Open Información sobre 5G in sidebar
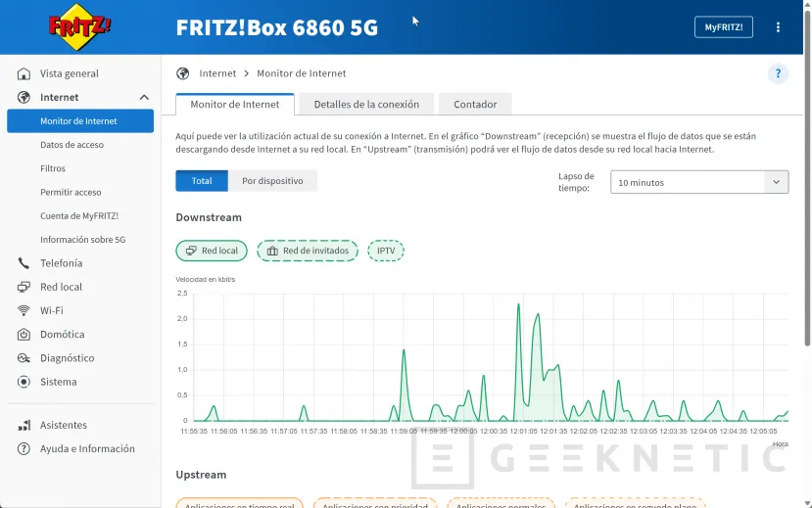Screen dimensions: 812x508 click(83, 240)
